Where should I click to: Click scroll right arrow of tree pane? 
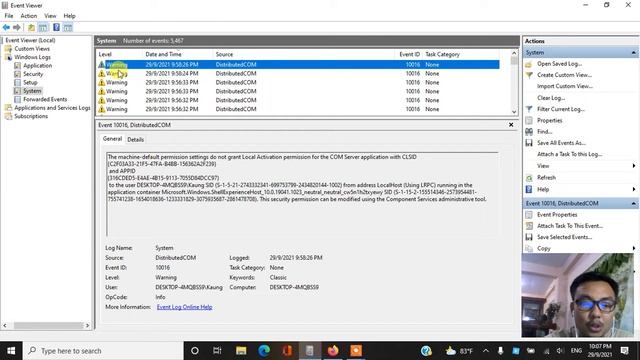[87, 325]
